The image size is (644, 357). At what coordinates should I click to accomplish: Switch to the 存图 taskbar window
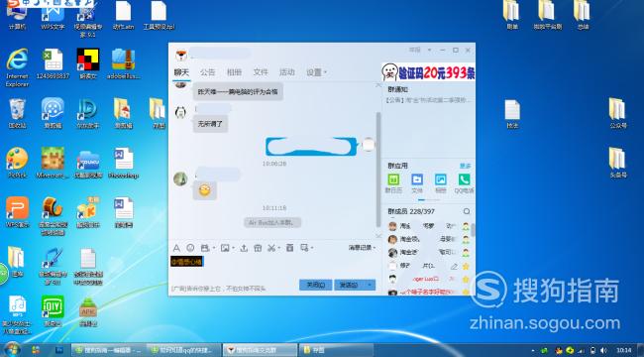click(x=336, y=350)
